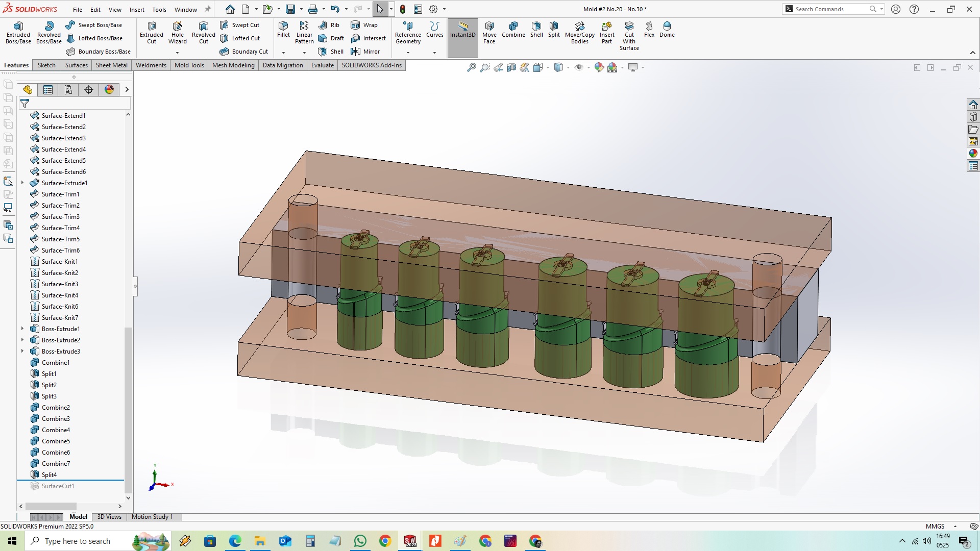Select the Flex tool
The width and height of the screenshot is (980, 551).
click(x=649, y=30)
